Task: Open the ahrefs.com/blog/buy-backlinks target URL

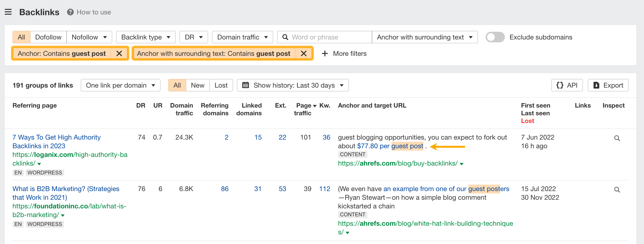Action: coord(398,163)
